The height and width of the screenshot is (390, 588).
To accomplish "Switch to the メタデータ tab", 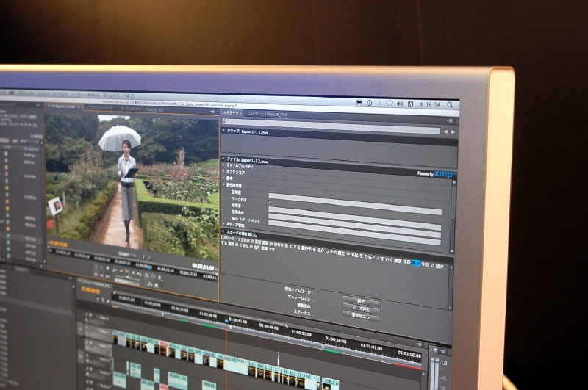I will tap(231, 113).
